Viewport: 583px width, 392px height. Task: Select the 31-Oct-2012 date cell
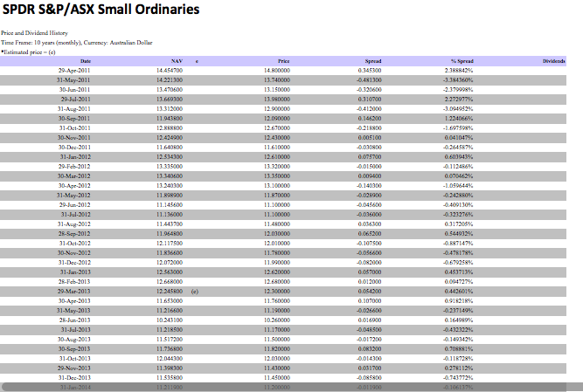tap(74, 244)
